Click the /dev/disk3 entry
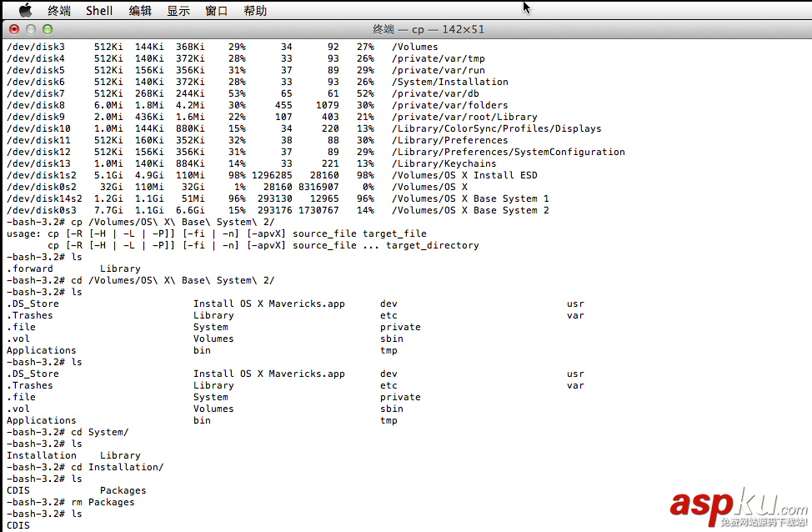The height and width of the screenshot is (532, 812). click(36, 47)
